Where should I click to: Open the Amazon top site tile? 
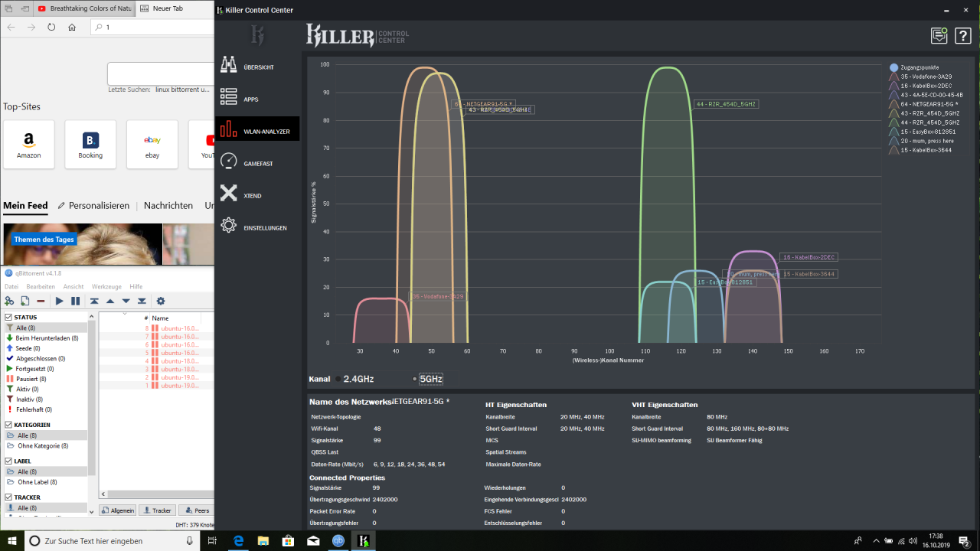click(29, 145)
